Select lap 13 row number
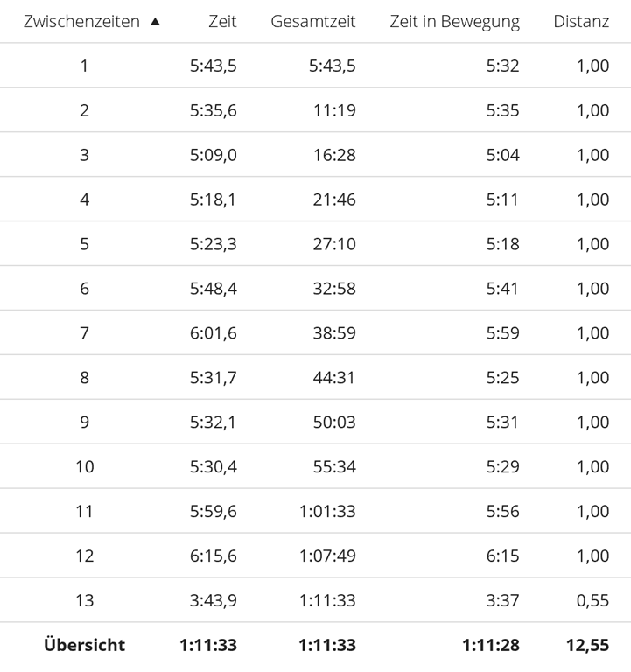The image size is (631, 672). [x=84, y=601]
